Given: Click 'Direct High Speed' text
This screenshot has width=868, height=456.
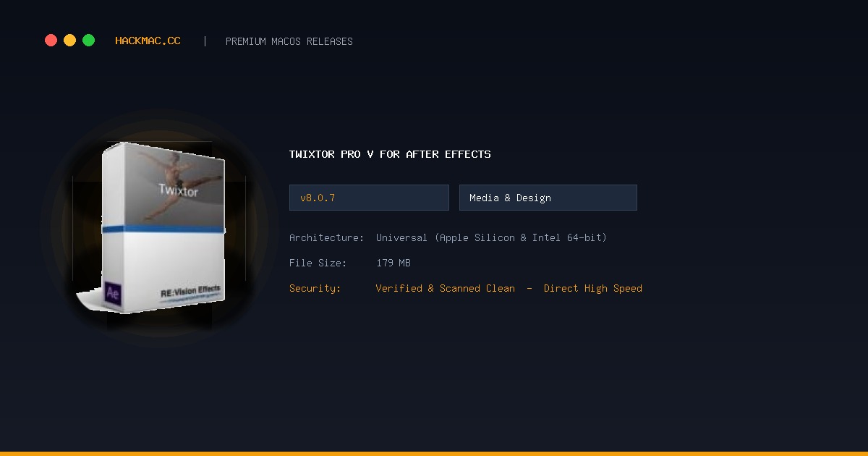Looking at the screenshot, I should click(x=593, y=288).
